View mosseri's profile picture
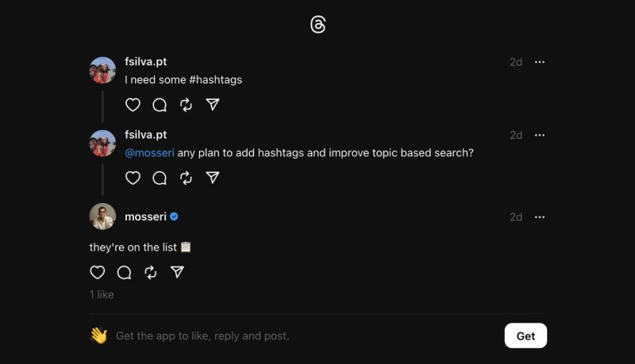This screenshot has width=635, height=364. click(x=103, y=216)
